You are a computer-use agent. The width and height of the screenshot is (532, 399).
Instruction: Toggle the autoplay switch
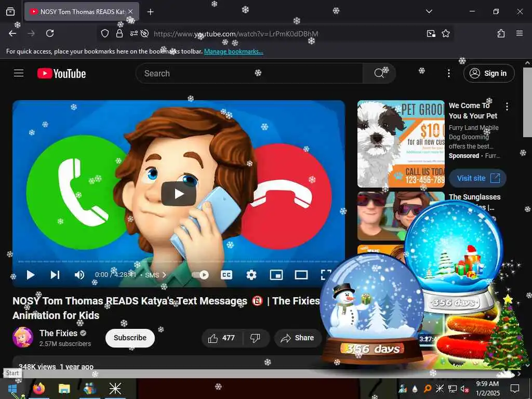pyautogui.click(x=201, y=275)
